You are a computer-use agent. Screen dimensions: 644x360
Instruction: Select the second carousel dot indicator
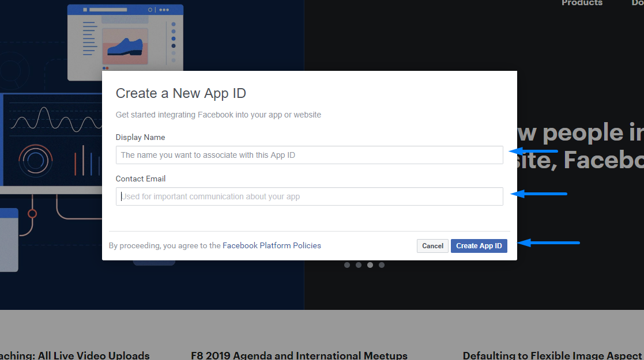(359, 265)
